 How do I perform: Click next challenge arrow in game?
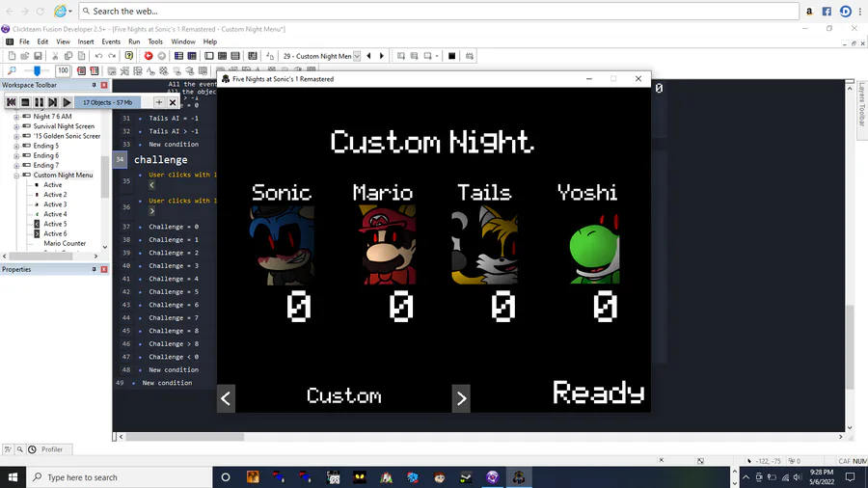tap(461, 398)
